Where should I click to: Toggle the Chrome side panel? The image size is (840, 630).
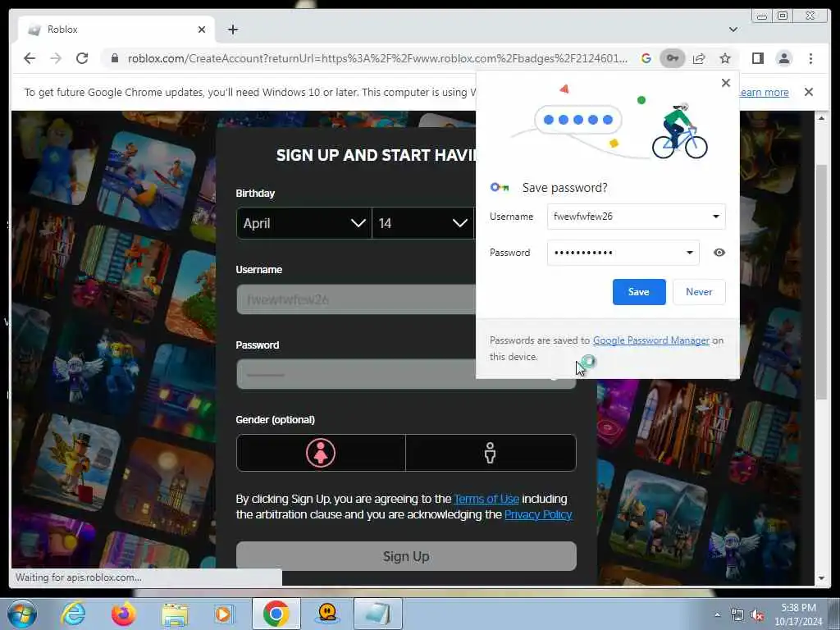[x=757, y=58]
